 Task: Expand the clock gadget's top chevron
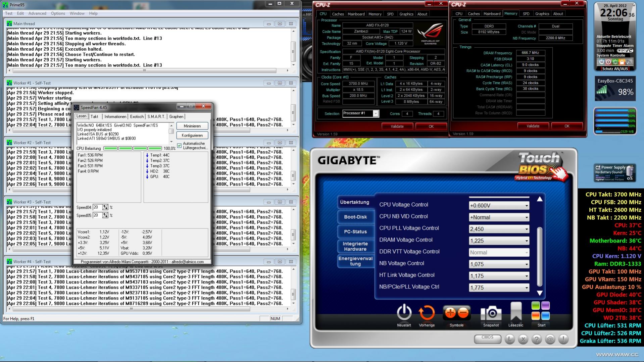(x=634, y=5)
